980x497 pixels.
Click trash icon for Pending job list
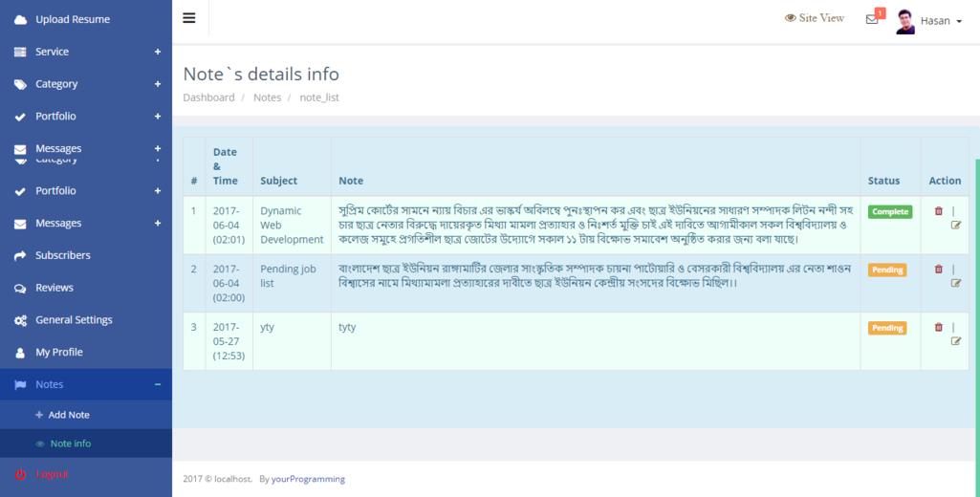pyautogui.click(x=938, y=270)
